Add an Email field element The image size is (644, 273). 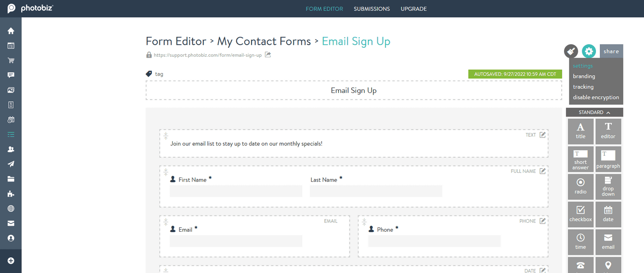(608, 242)
